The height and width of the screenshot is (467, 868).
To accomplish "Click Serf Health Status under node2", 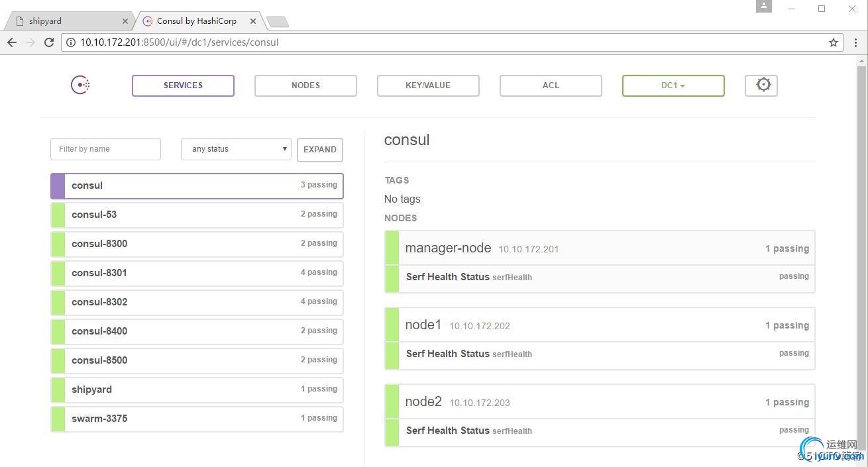I will pyautogui.click(x=448, y=431).
